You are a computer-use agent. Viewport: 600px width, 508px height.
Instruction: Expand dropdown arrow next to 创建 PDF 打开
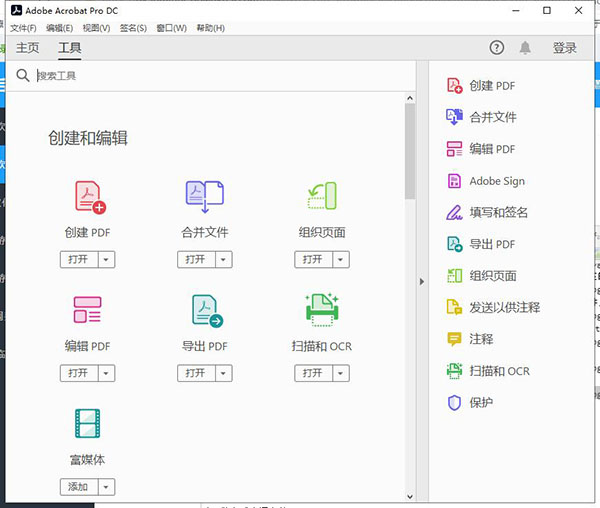(106, 259)
